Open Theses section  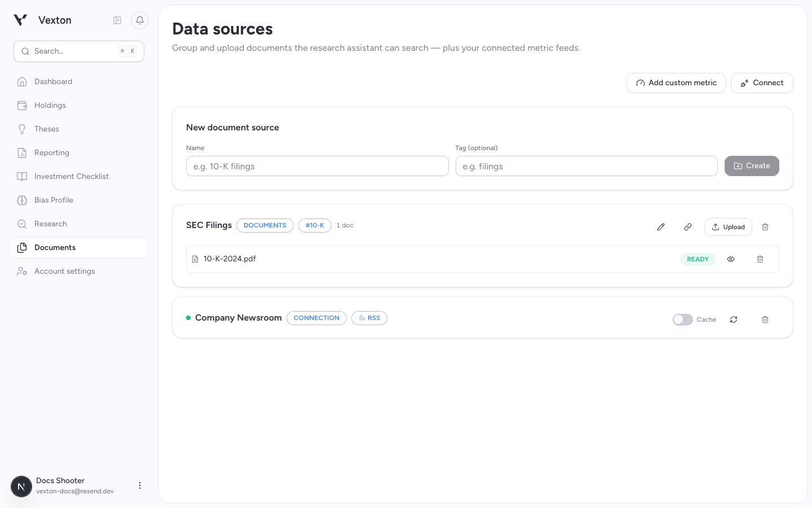(79, 129)
